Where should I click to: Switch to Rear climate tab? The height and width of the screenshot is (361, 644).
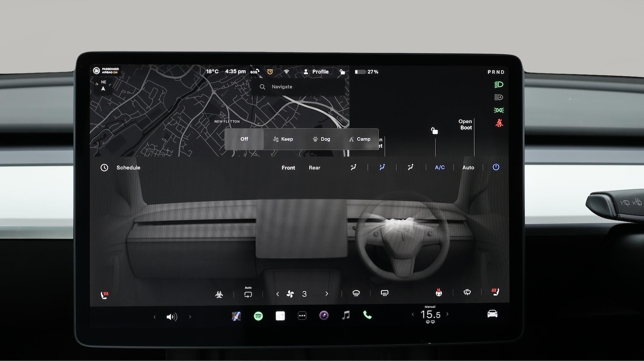point(314,168)
